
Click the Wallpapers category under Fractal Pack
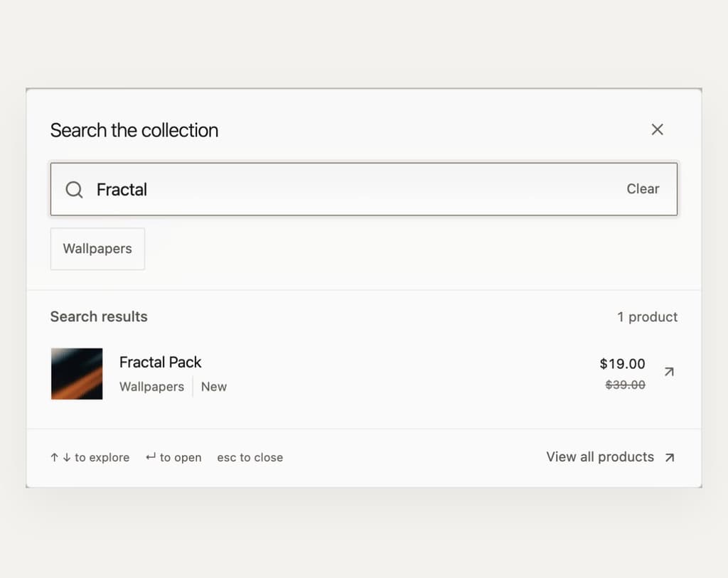pos(151,387)
